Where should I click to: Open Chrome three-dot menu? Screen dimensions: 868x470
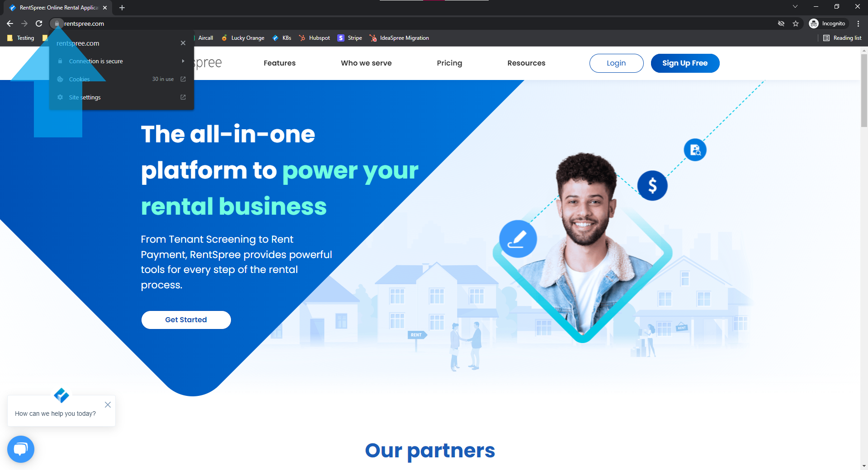[858, 23]
